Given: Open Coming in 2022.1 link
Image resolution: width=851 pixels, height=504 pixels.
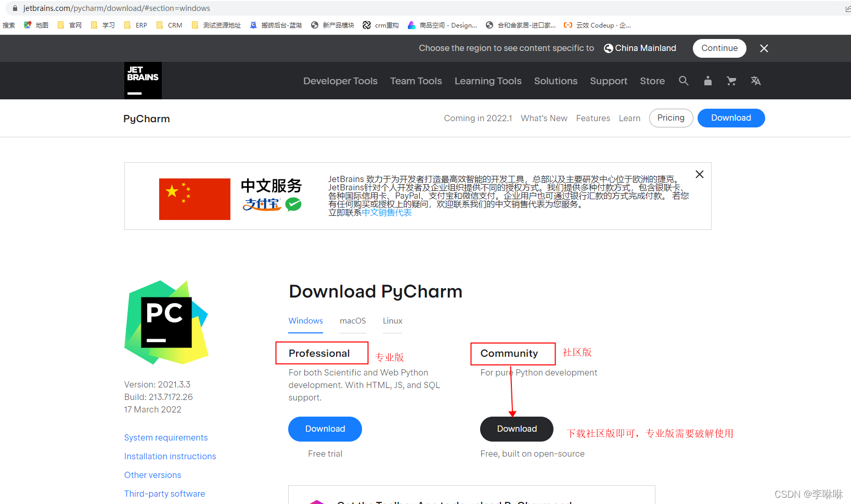Looking at the screenshot, I should [478, 119].
